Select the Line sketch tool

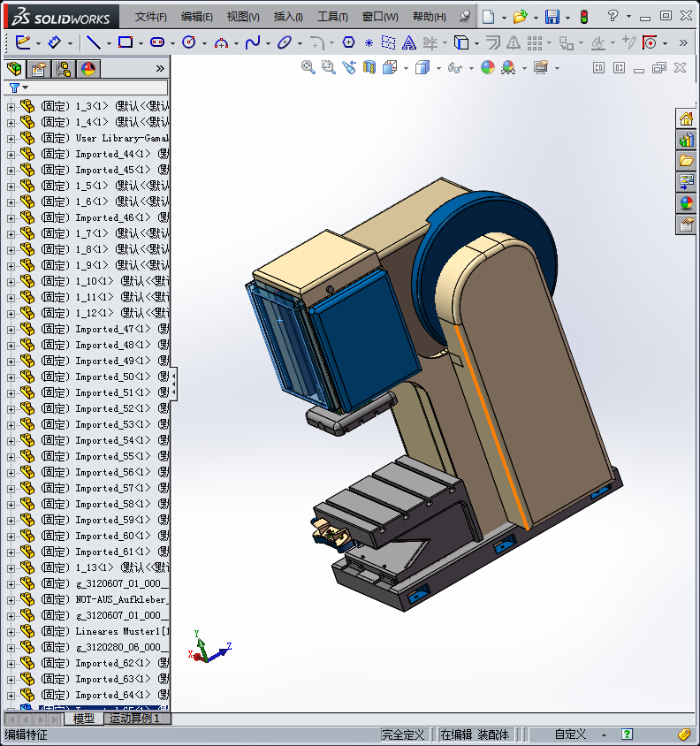(x=93, y=42)
